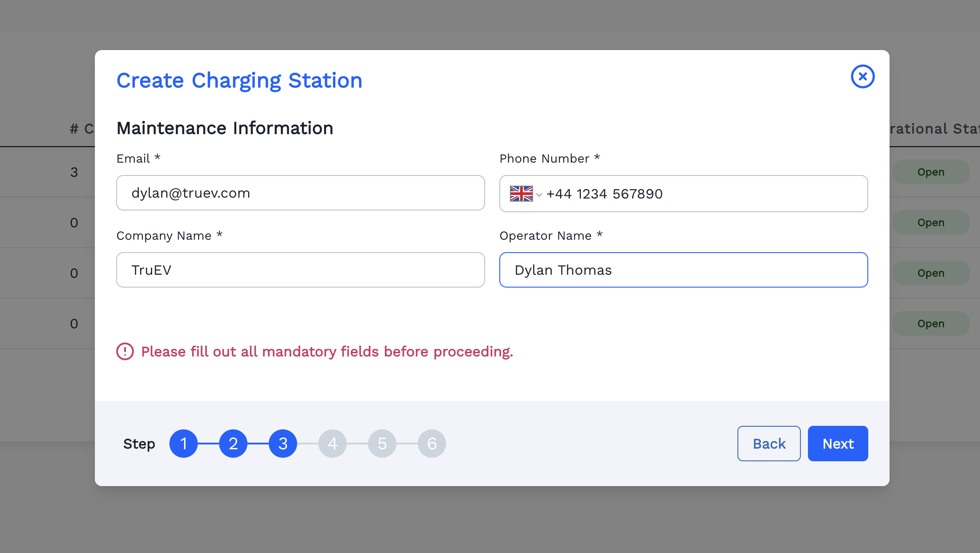Click the Back button

click(769, 444)
